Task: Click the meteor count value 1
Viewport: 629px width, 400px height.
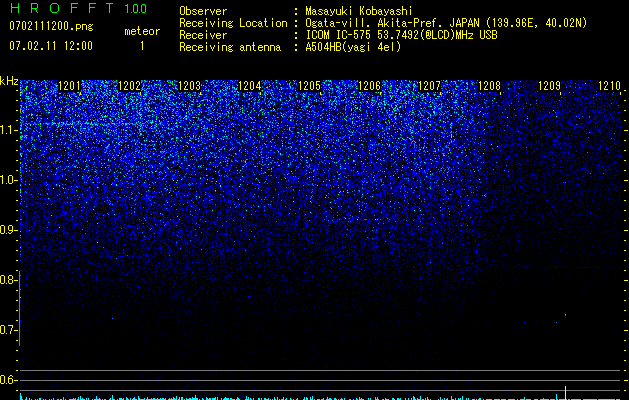Action: (142, 46)
